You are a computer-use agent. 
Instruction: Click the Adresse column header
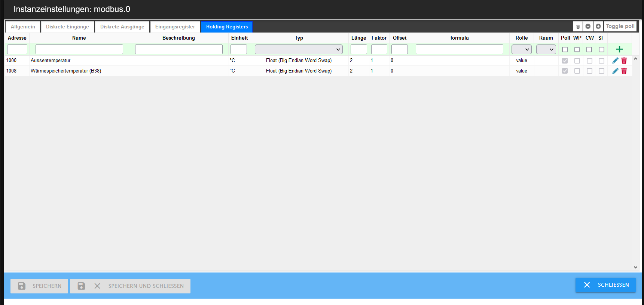[x=17, y=38]
